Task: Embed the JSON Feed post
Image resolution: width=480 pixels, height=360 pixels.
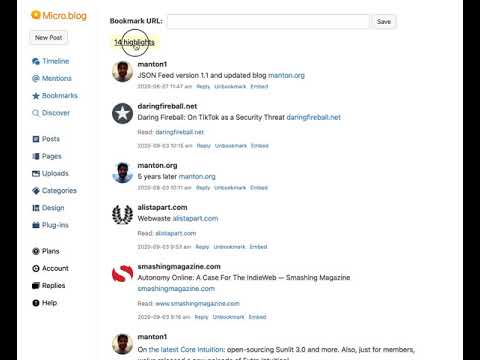Action: coord(259,87)
